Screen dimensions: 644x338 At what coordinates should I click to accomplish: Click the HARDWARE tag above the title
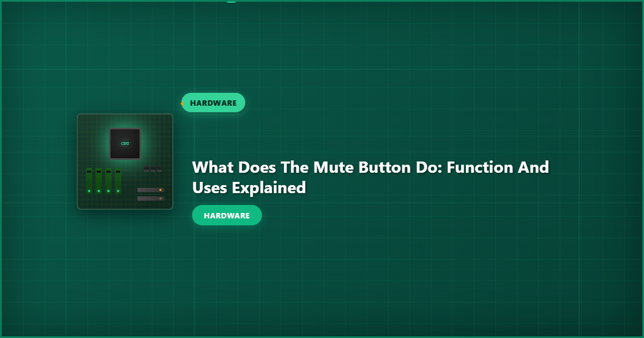tap(213, 102)
